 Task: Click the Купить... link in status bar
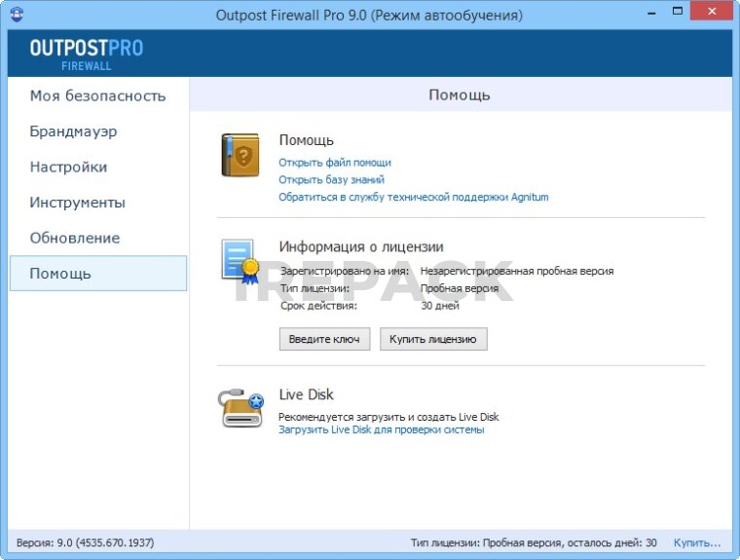tap(697, 542)
